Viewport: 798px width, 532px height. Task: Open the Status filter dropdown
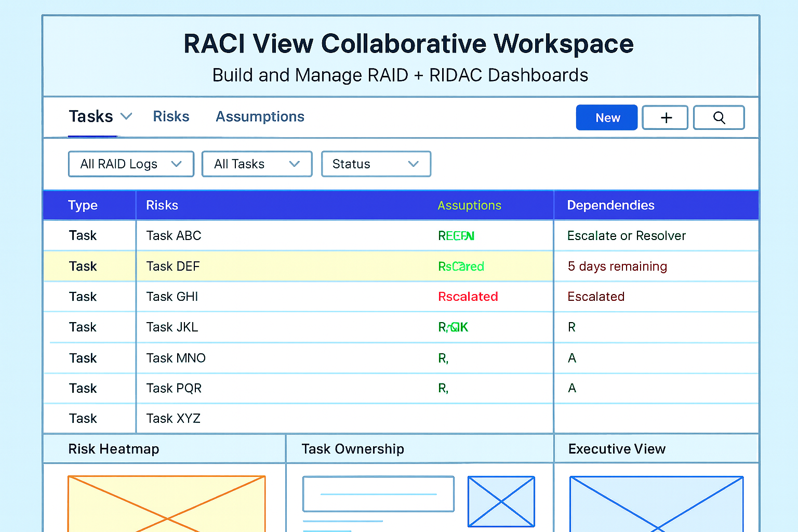tap(376, 164)
